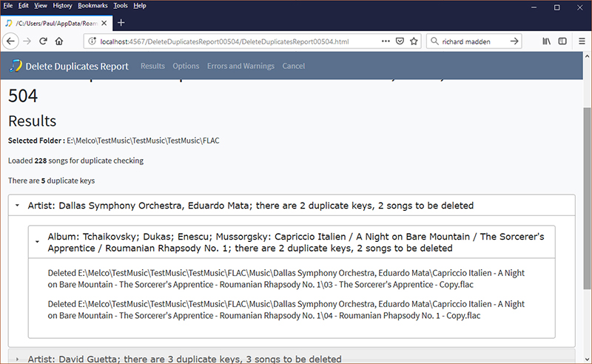Open the Edit menu
The height and width of the screenshot is (364, 592).
coord(24,6)
